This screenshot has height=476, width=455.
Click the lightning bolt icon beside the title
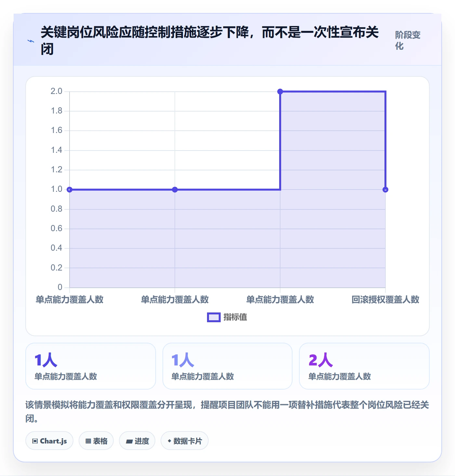31,41
